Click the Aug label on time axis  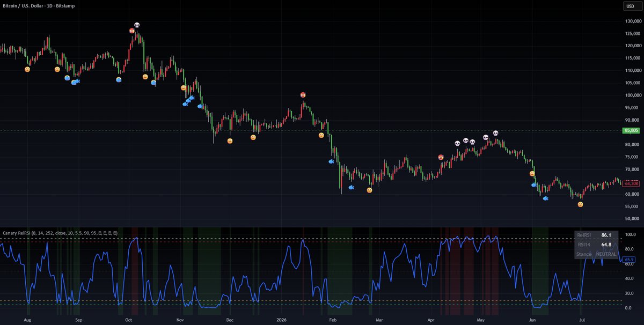pyautogui.click(x=28, y=320)
